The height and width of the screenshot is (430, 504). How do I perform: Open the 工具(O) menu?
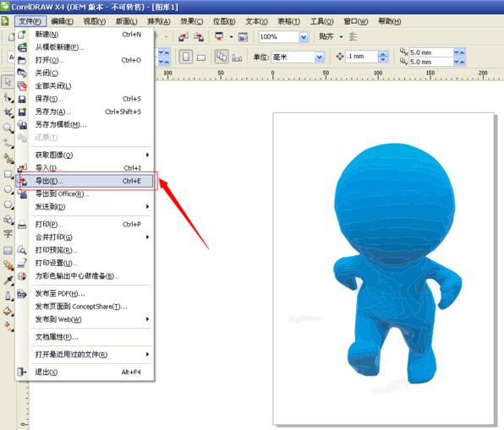321,21
